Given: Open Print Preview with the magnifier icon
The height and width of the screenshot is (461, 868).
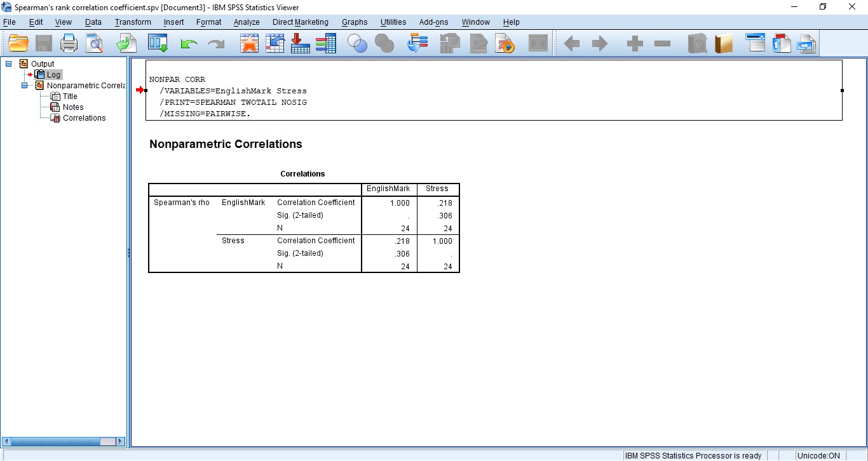Looking at the screenshot, I should [95, 43].
